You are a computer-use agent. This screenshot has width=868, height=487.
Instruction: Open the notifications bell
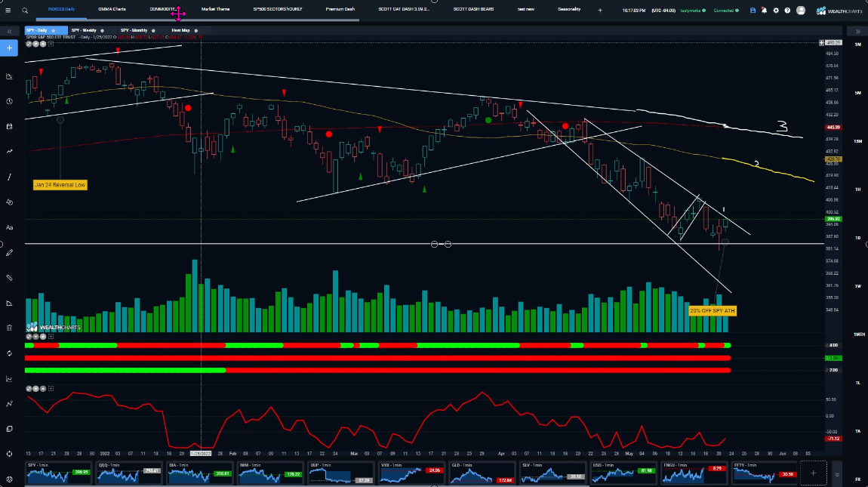point(765,11)
